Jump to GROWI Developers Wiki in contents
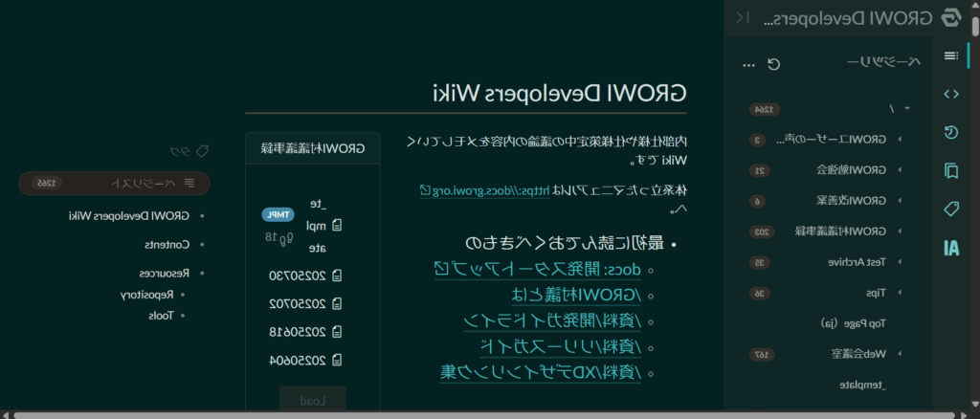This screenshot has width=980, height=419. click(x=129, y=216)
